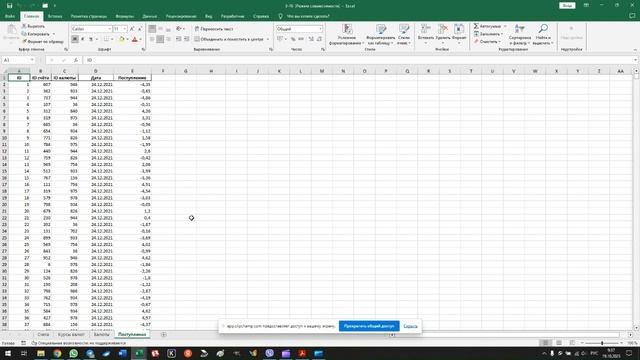Open text orientation options
The height and width of the screenshot is (360, 640).
click(180, 29)
